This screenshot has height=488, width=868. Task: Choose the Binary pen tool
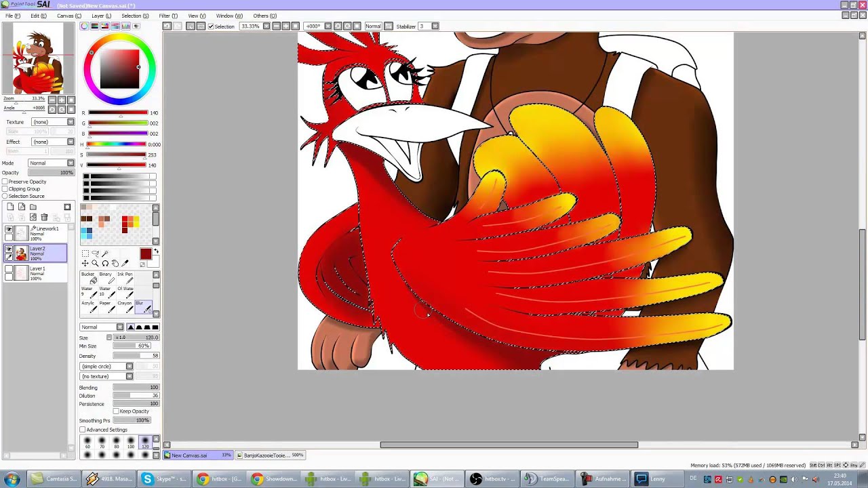(106, 278)
